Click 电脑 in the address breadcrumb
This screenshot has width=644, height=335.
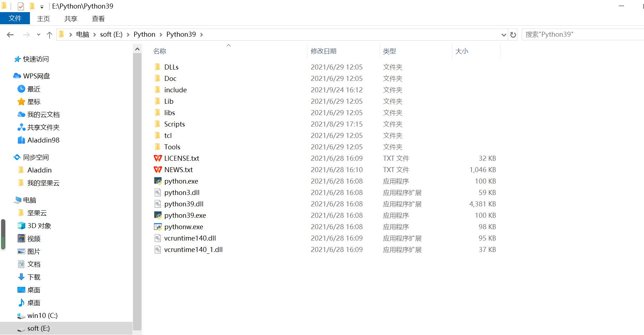point(83,35)
